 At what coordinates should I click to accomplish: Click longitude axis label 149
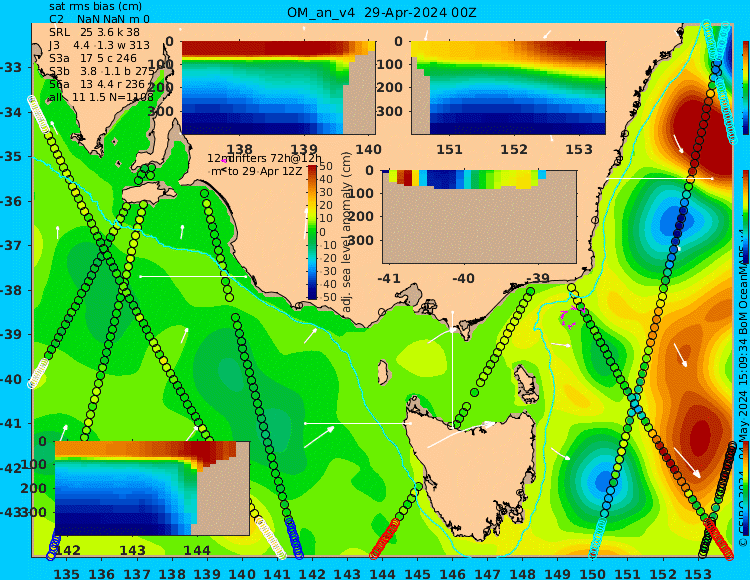558,573
